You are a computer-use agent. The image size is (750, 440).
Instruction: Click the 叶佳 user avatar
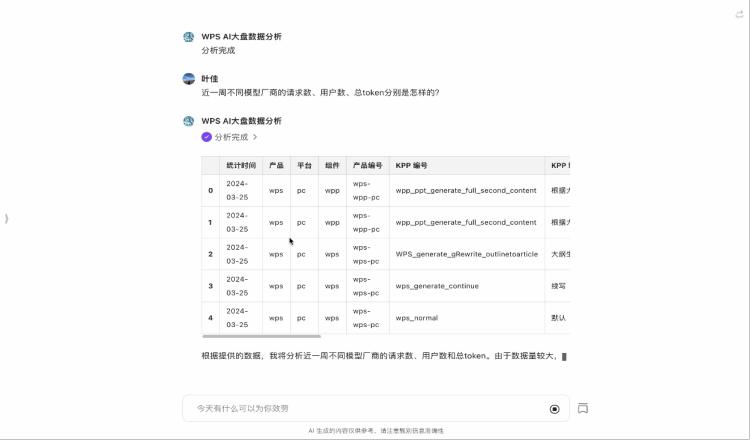[x=188, y=79]
